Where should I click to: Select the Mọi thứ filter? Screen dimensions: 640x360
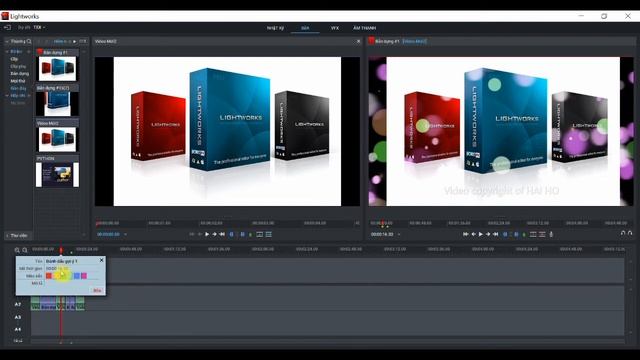(18, 81)
